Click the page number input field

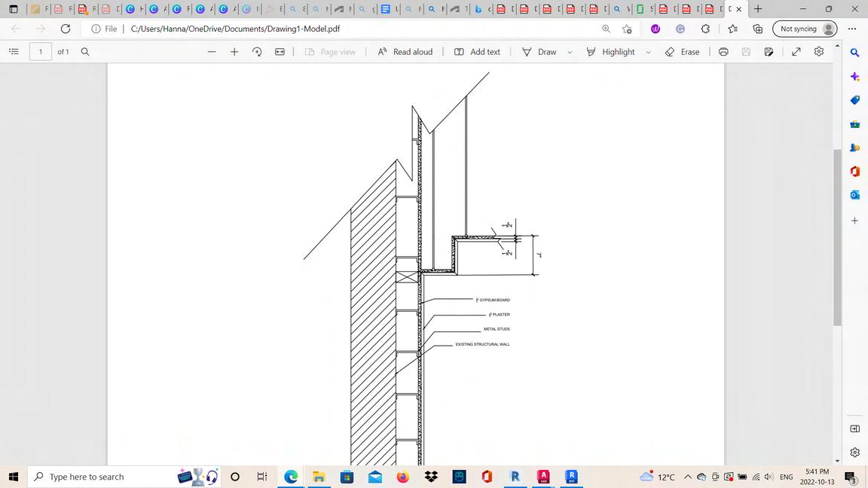coord(41,52)
